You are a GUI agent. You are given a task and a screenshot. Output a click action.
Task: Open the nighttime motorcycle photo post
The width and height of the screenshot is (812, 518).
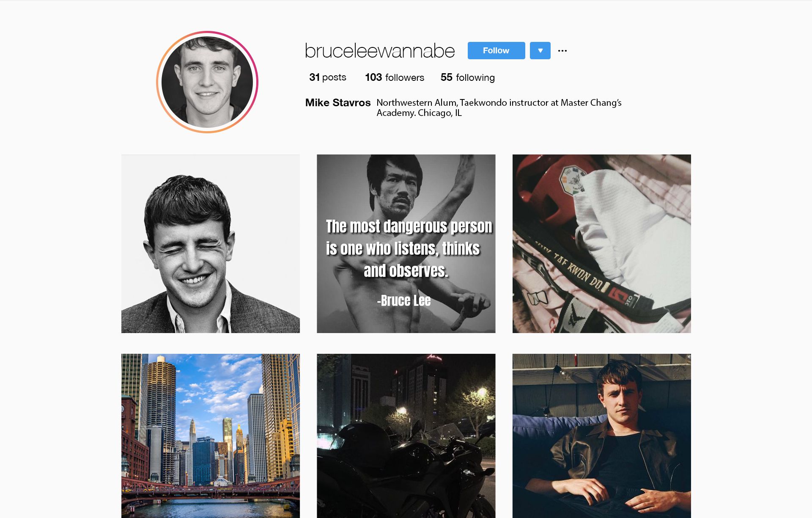[x=406, y=436]
